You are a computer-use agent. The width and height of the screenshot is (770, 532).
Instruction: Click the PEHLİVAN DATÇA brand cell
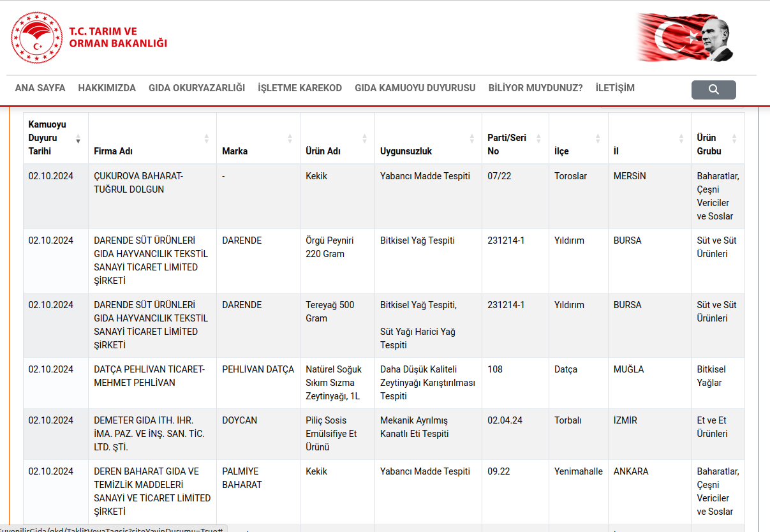click(x=258, y=369)
